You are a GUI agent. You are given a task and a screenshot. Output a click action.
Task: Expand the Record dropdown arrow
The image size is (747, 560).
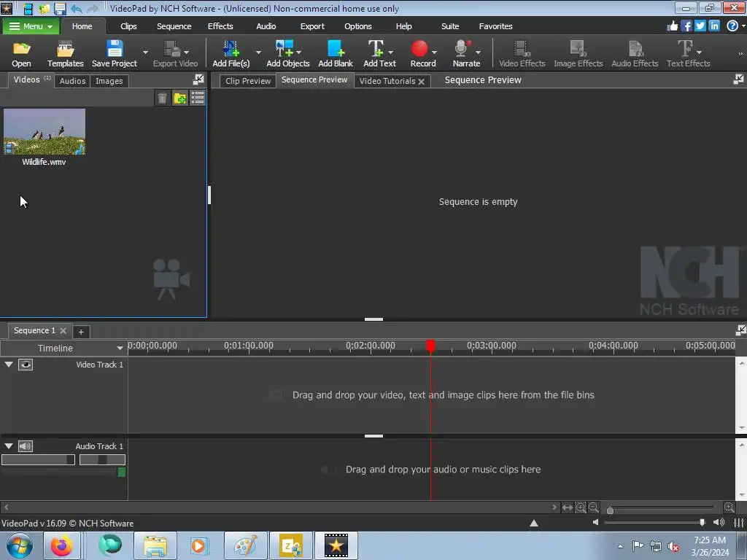(434, 52)
